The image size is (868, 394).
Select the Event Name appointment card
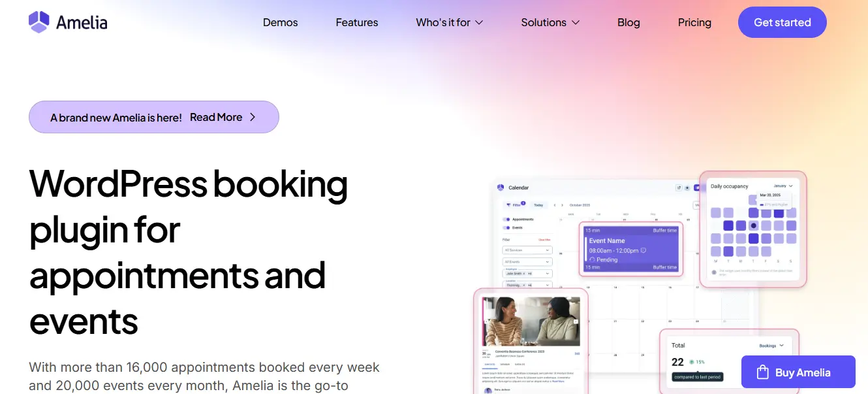[631, 249]
